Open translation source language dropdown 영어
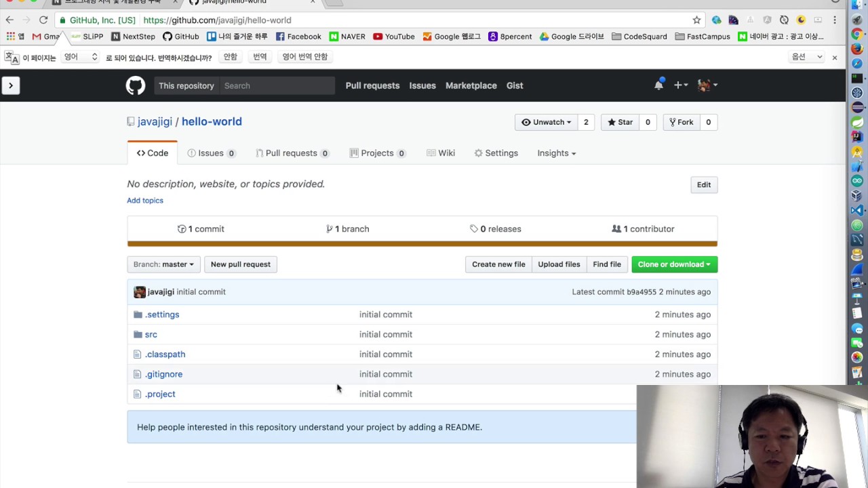Image resolution: width=868 pixels, height=488 pixels. click(80, 57)
